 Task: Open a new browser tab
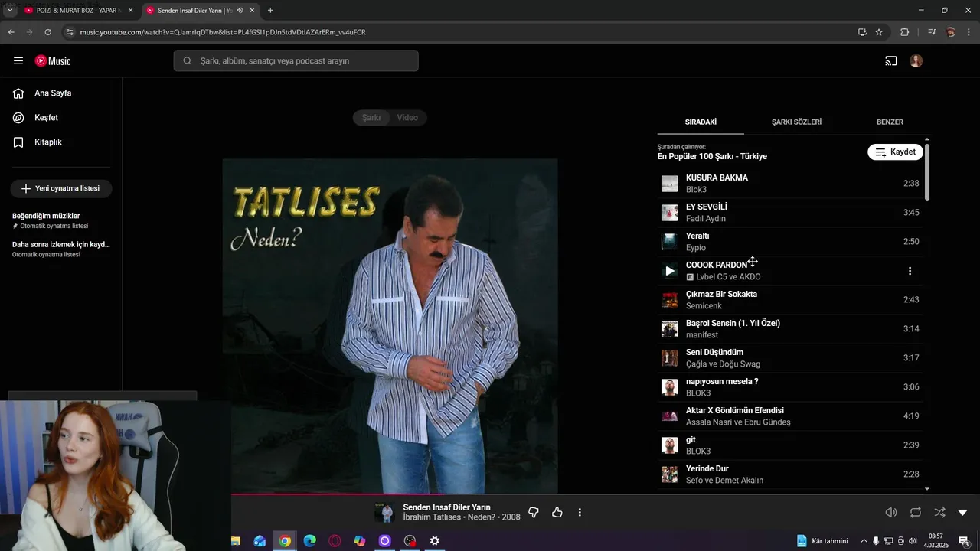[270, 11]
